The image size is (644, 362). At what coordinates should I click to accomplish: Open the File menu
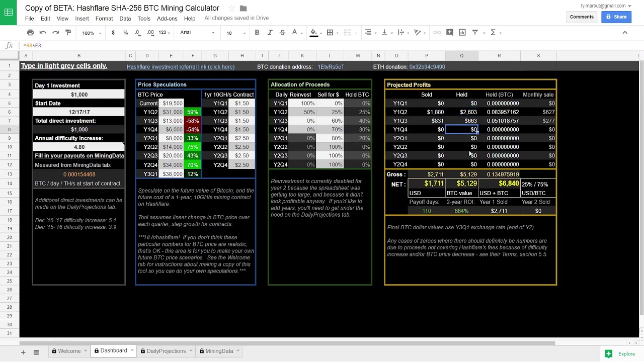tap(30, 19)
